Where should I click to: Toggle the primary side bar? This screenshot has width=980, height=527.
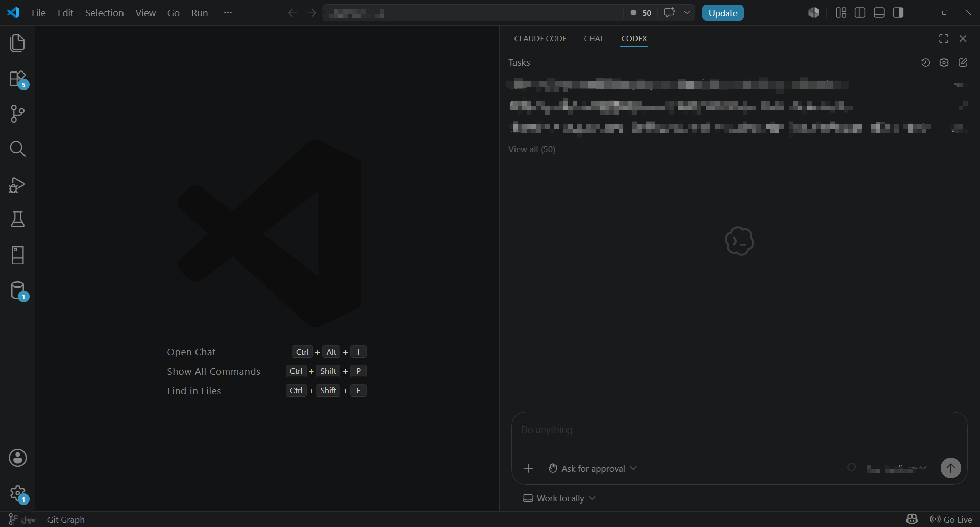[860, 13]
